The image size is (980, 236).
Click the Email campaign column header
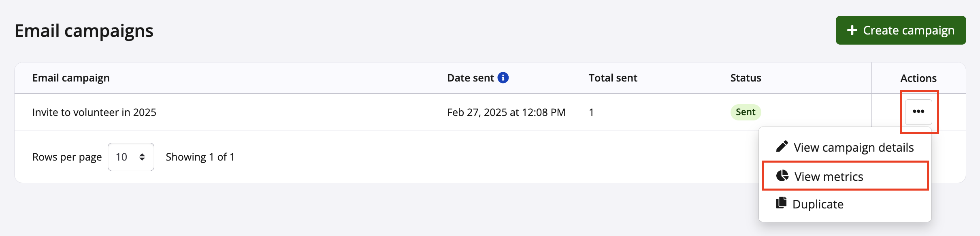[x=71, y=78]
